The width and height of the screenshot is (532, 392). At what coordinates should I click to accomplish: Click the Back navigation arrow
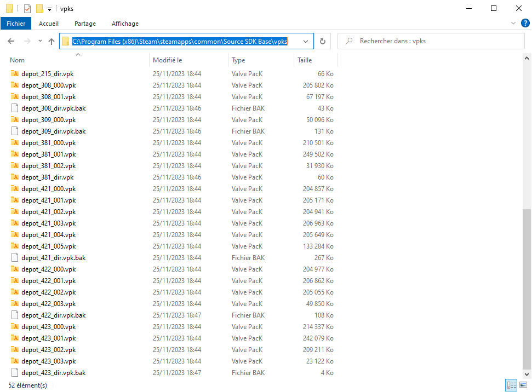pyautogui.click(x=11, y=42)
